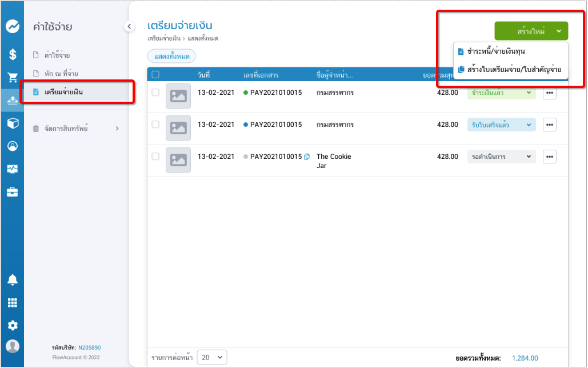The image size is (588, 368).
Task: Click the copy icon beside PAY2021010015
Action: click(307, 157)
